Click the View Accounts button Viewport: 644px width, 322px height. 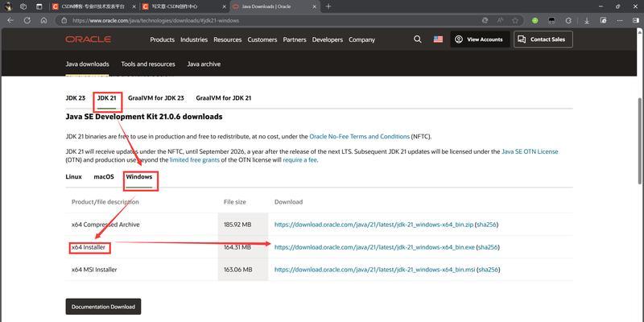[480, 39]
